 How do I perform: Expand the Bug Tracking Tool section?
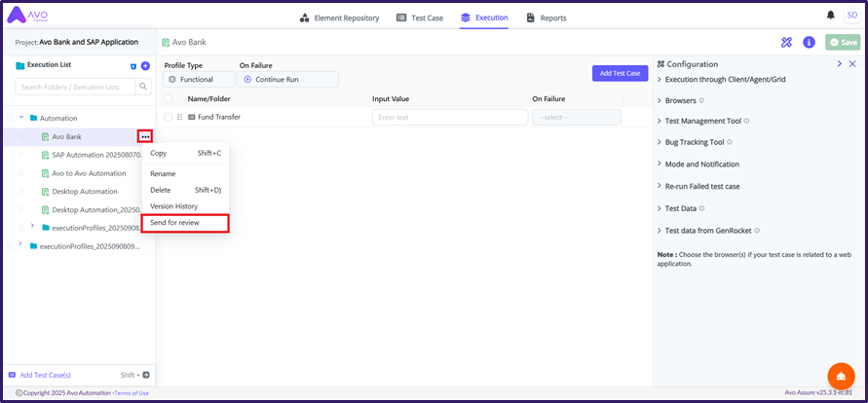(697, 142)
